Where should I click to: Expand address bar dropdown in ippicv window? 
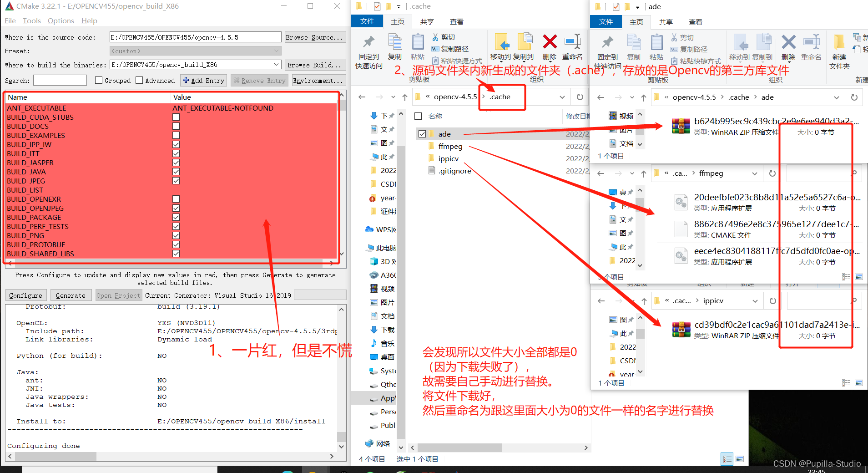755,301
